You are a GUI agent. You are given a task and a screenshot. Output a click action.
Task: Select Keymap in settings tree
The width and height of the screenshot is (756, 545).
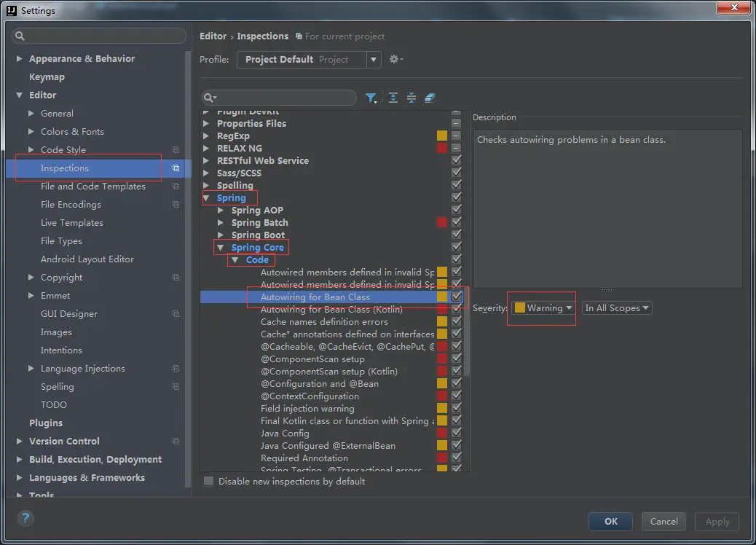[x=47, y=77]
